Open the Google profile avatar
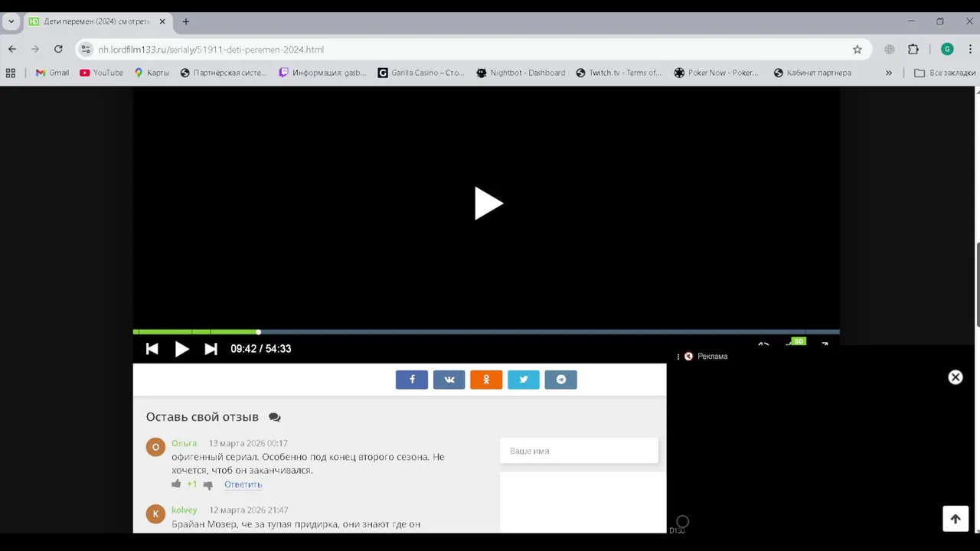This screenshot has height=551, width=980. pyautogui.click(x=947, y=49)
